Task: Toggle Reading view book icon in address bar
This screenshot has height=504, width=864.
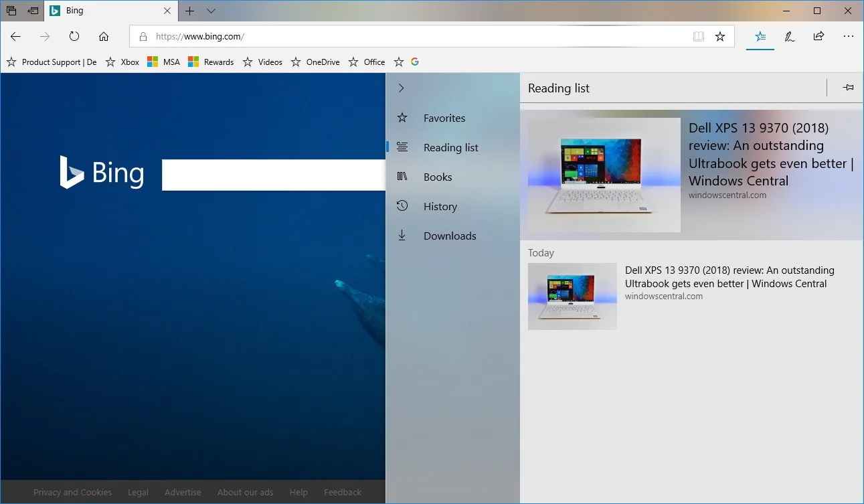Action: click(x=699, y=37)
